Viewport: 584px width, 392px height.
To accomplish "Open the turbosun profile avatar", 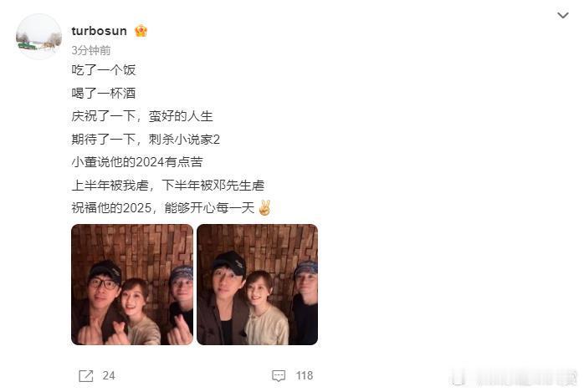I will [x=38, y=37].
